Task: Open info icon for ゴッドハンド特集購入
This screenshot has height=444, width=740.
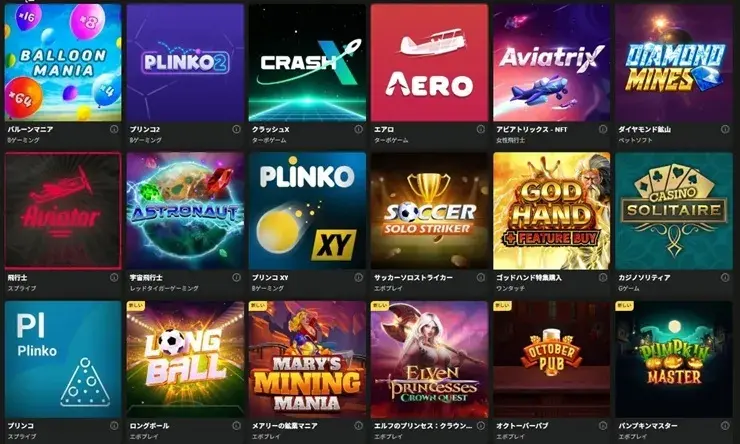Action: (603, 277)
